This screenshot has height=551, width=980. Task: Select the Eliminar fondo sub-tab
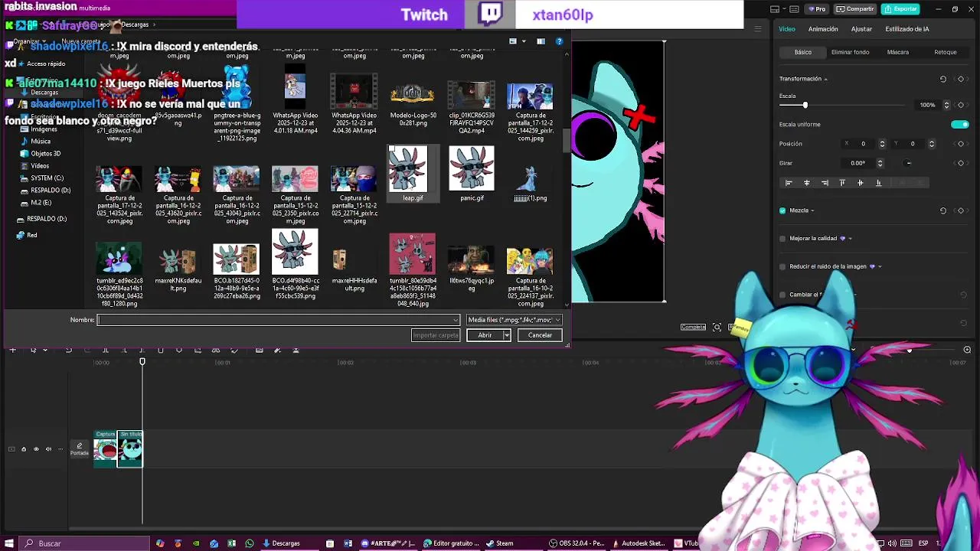click(851, 52)
